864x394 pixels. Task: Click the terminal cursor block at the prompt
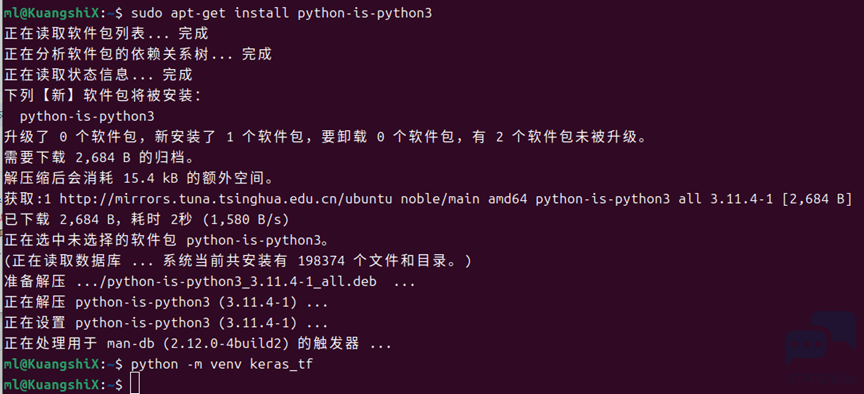[x=135, y=384]
